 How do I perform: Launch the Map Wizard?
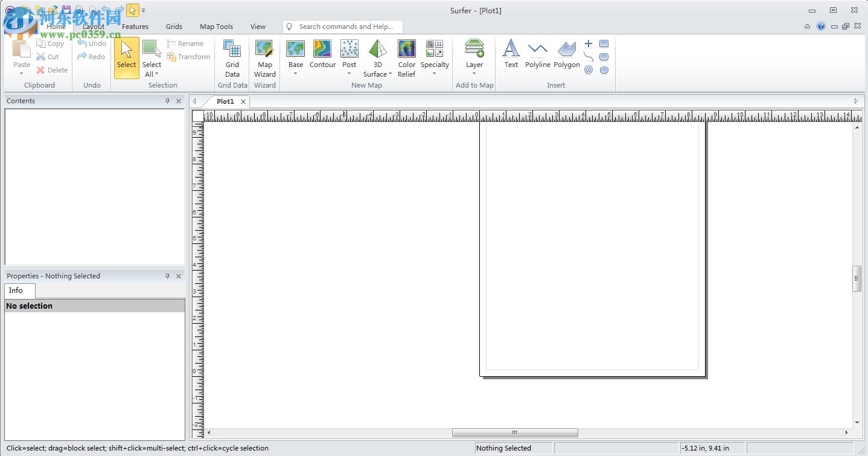point(264,59)
